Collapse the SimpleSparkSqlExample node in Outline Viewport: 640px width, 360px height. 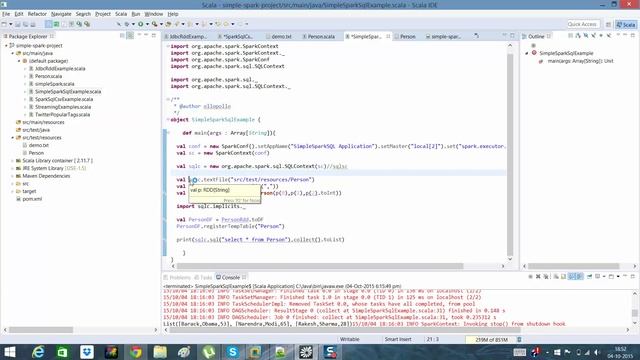coord(527,53)
